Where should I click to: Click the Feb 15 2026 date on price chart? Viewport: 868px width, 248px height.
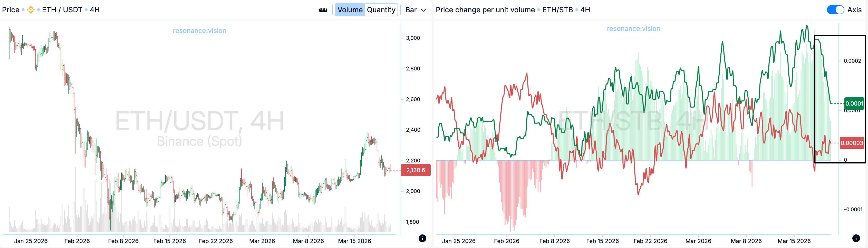[x=169, y=241]
